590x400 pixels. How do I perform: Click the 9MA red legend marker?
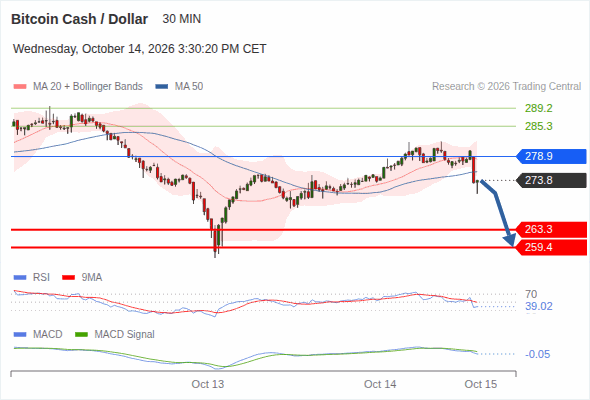coord(68,278)
